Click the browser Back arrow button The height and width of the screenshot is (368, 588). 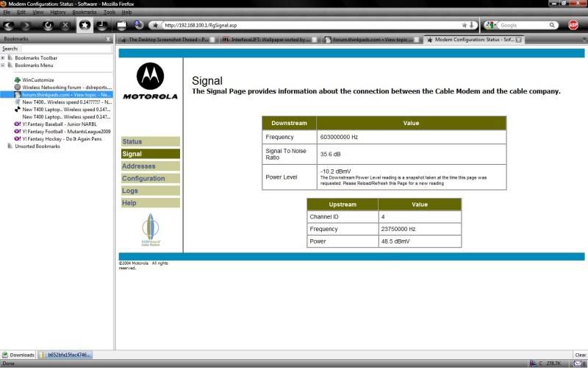coord(10,25)
